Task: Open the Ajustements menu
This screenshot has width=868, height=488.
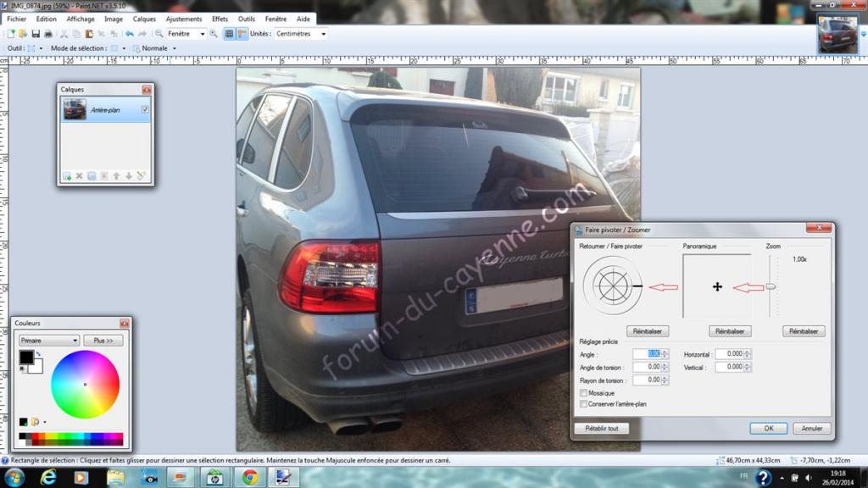Action: [184, 19]
